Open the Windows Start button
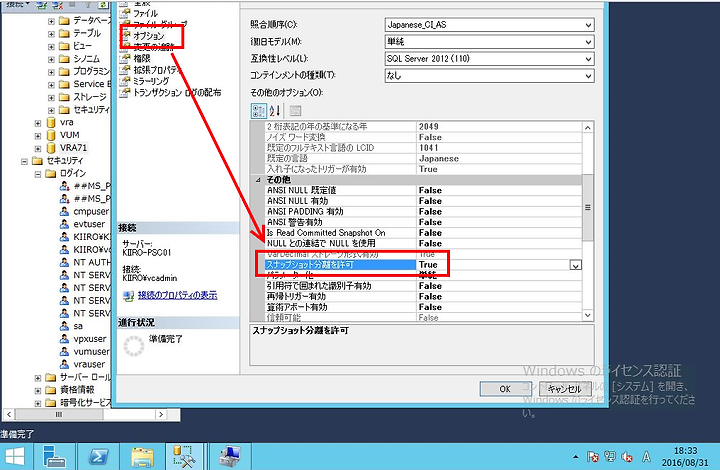 pyautogui.click(x=15, y=457)
